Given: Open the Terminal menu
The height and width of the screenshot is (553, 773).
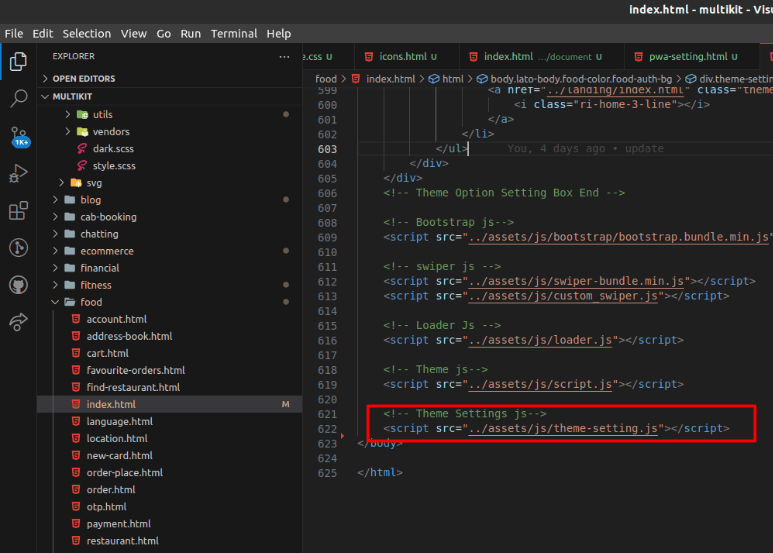Looking at the screenshot, I should tap(233, 34).
